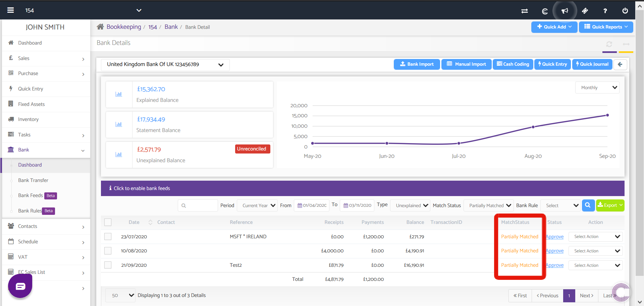
Task: Open Bank Transfer submenu item
Action: (33, 180)
